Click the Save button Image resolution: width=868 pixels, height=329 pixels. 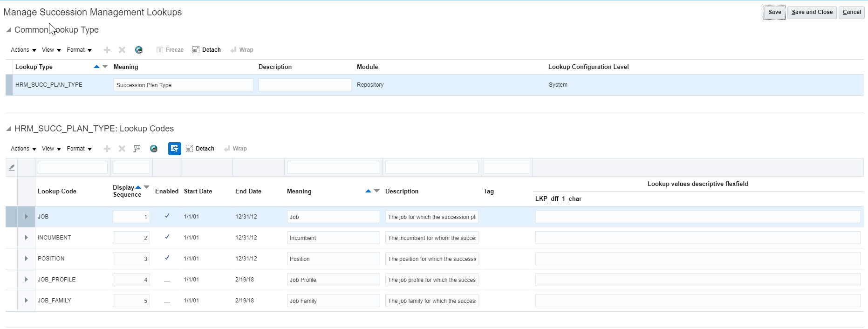coord(775,12)
